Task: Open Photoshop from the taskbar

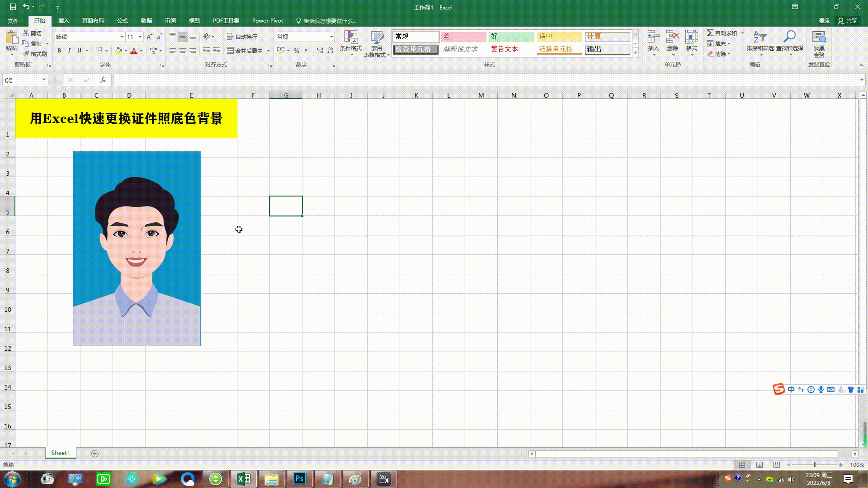Action: click(299, 479)
